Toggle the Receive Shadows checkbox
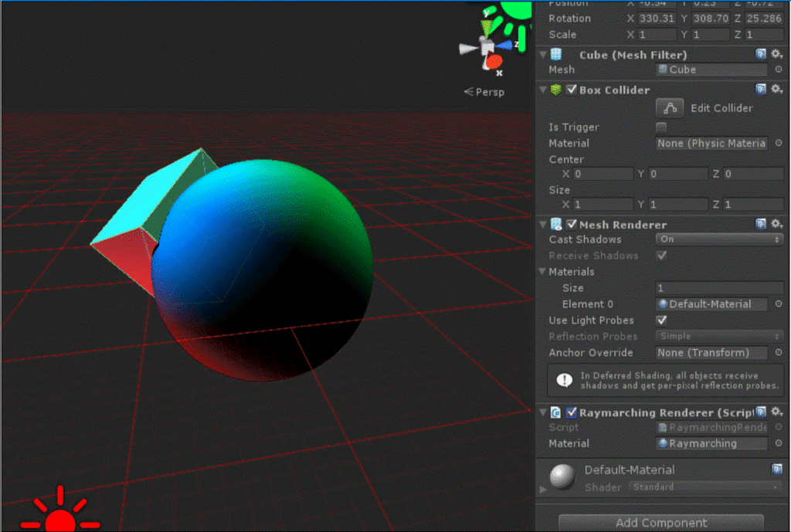This screenshot has width=791, height=532. [661, 256]
